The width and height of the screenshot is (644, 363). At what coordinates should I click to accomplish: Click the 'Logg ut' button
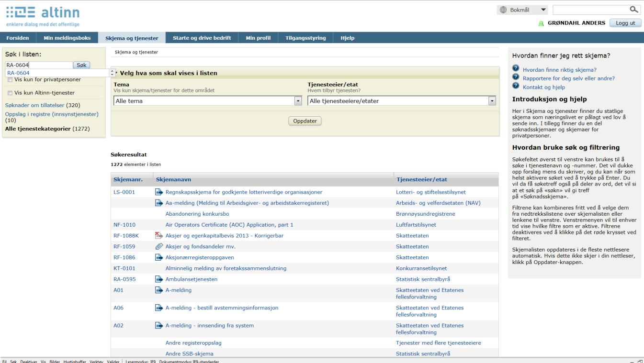tap(625, 23)
